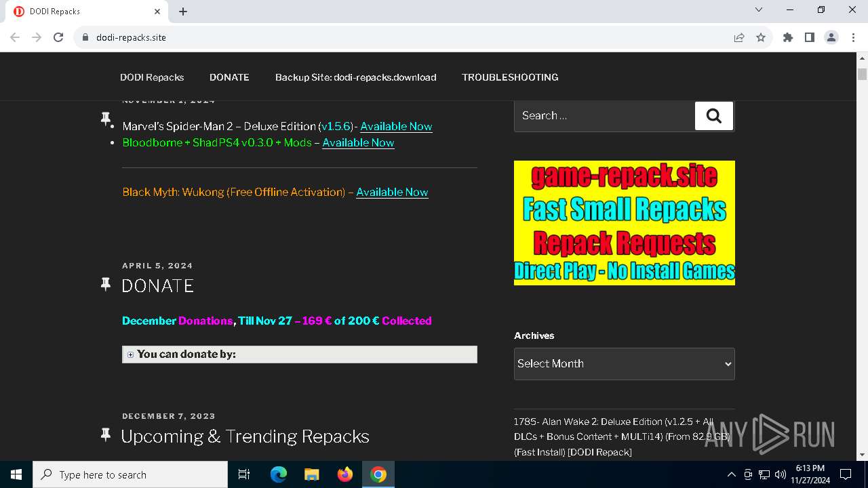Click the browser forward arrow

click(37, 37)
